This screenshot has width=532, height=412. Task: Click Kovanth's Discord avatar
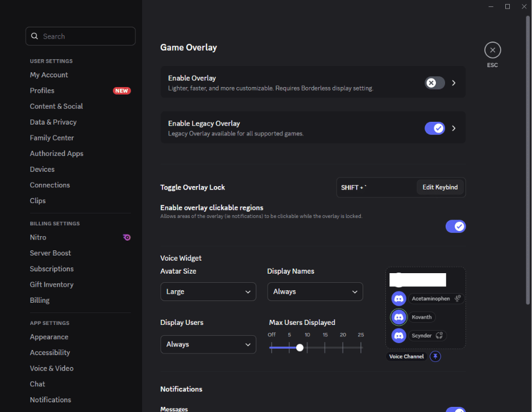(x=398, y=317)
